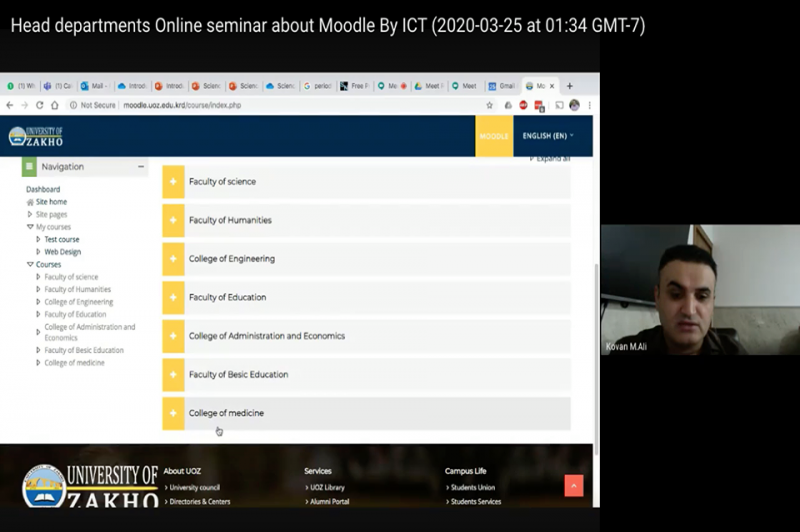The width and height of the screenshot is (800, 532).
Task: Expand Faculty of science with yellow plus
Action: click(x=173, y=182)
